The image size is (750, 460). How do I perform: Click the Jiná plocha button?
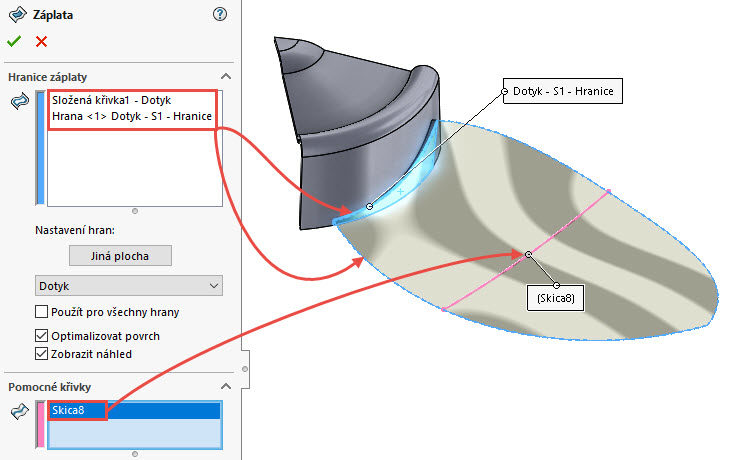[121, 256]
